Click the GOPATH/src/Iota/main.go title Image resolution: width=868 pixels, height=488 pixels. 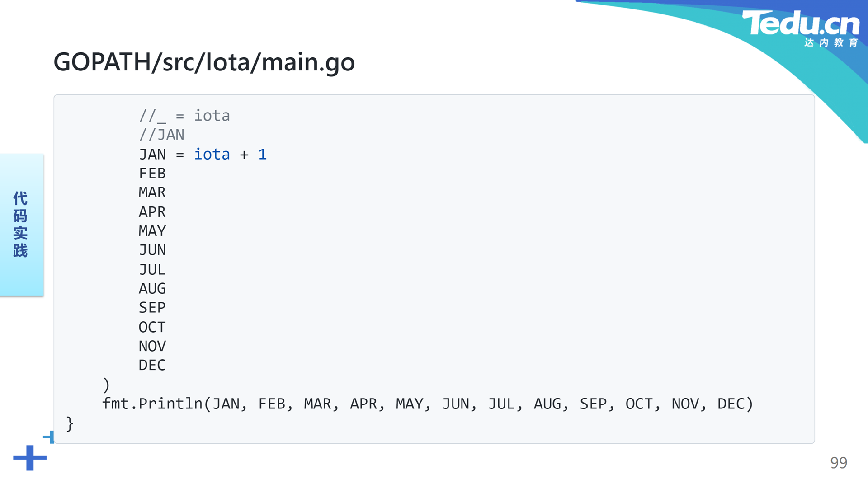[204, 62]
